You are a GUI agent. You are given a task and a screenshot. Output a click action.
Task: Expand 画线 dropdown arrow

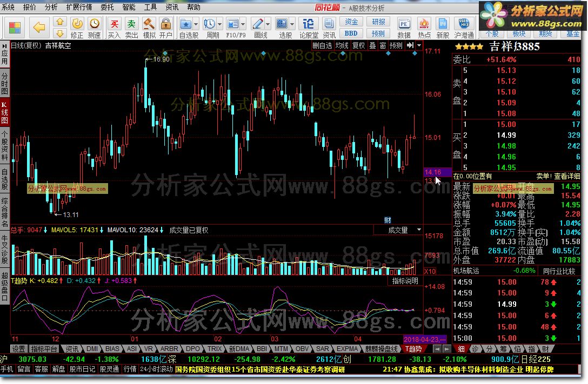click(268, 24)
